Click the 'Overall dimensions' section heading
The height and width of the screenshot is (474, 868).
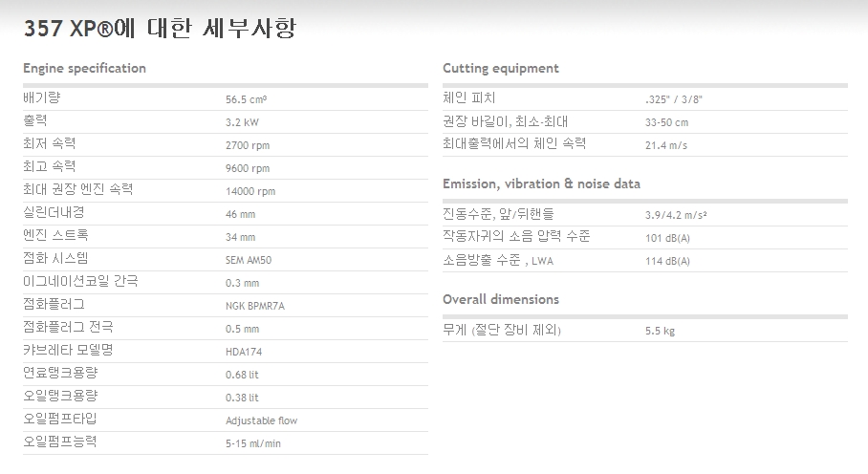point(500,299)
